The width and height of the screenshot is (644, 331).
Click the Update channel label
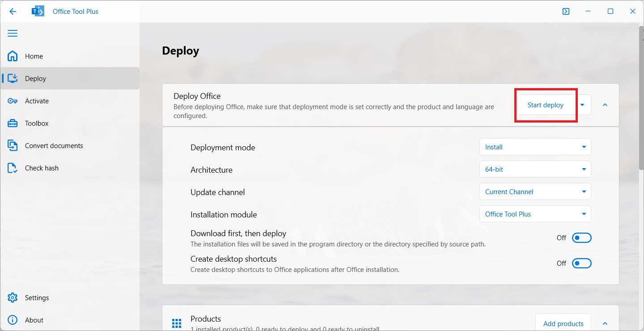tap(218, 192)
